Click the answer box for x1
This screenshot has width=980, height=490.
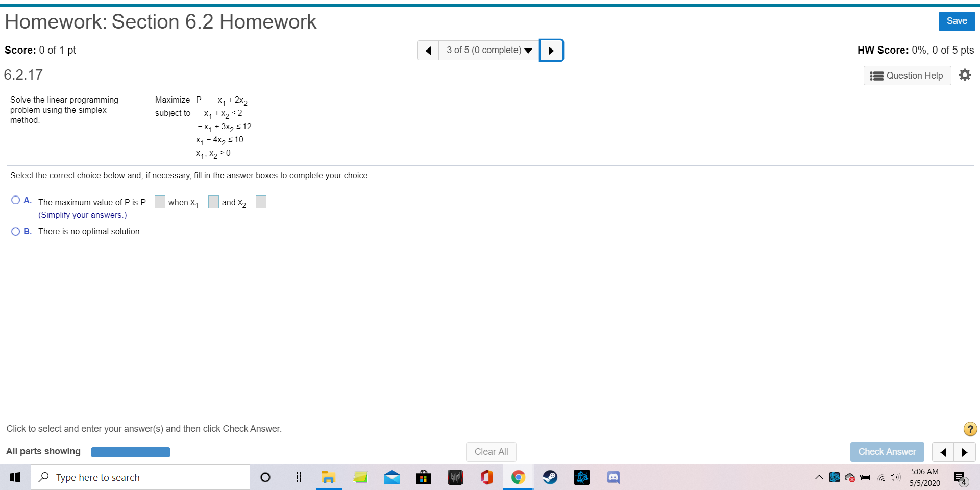[213, 202]
